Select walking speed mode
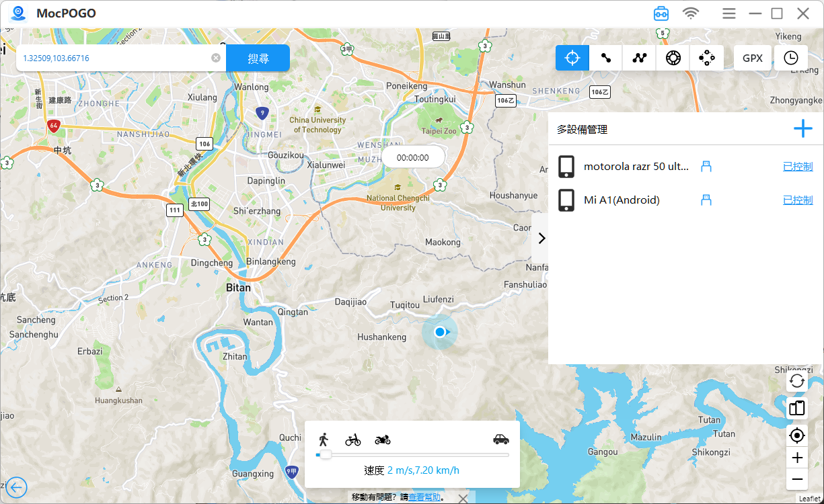The image size is (824, 504). coord(324,439)
